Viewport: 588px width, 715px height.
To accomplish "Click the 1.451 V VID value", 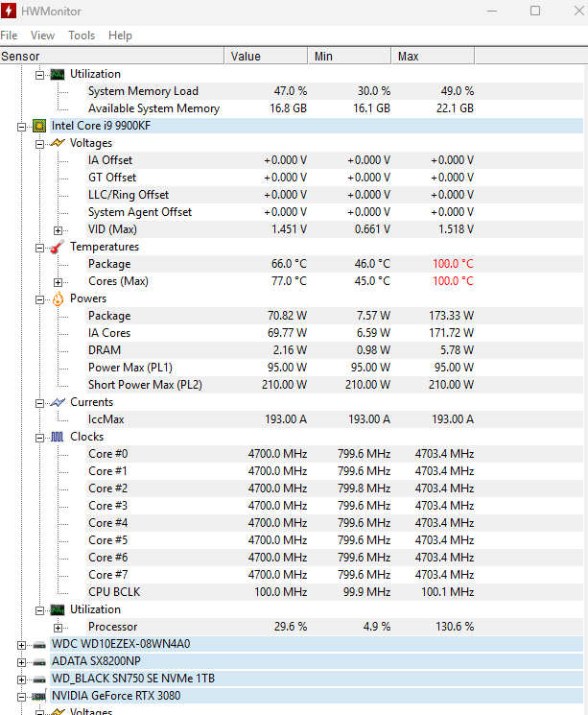I will coord(289,229).
